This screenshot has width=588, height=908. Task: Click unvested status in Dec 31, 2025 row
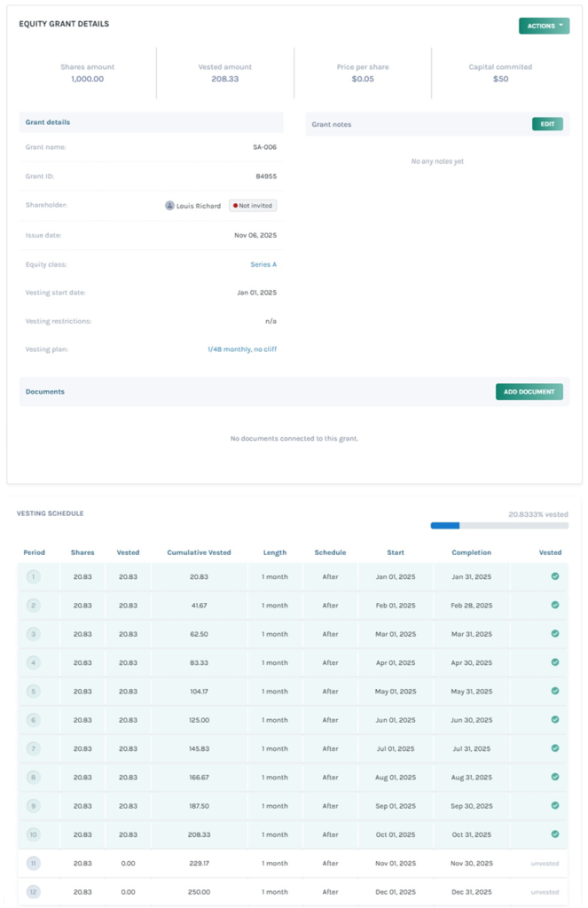tap(545, 892)
